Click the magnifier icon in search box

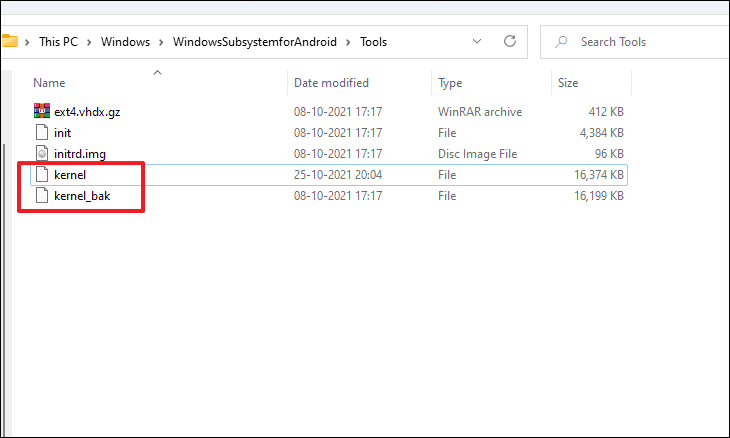[x=561, y=41]
